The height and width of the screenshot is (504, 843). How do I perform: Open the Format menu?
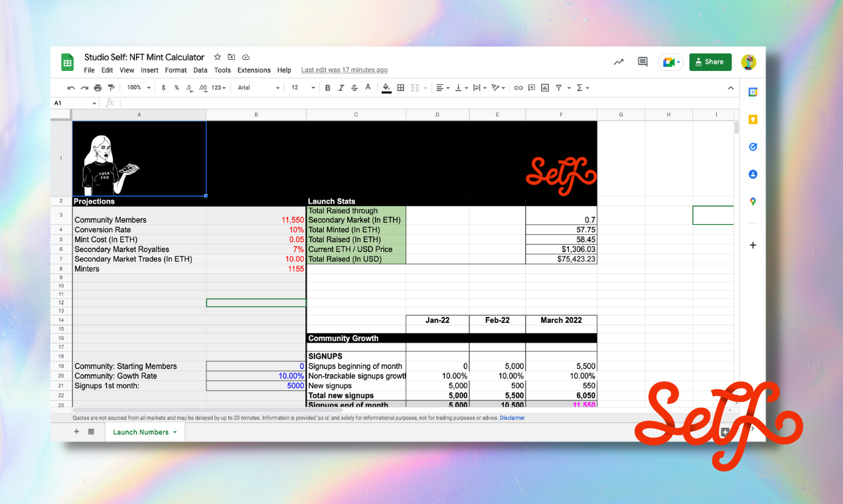(x=176, y=70)
